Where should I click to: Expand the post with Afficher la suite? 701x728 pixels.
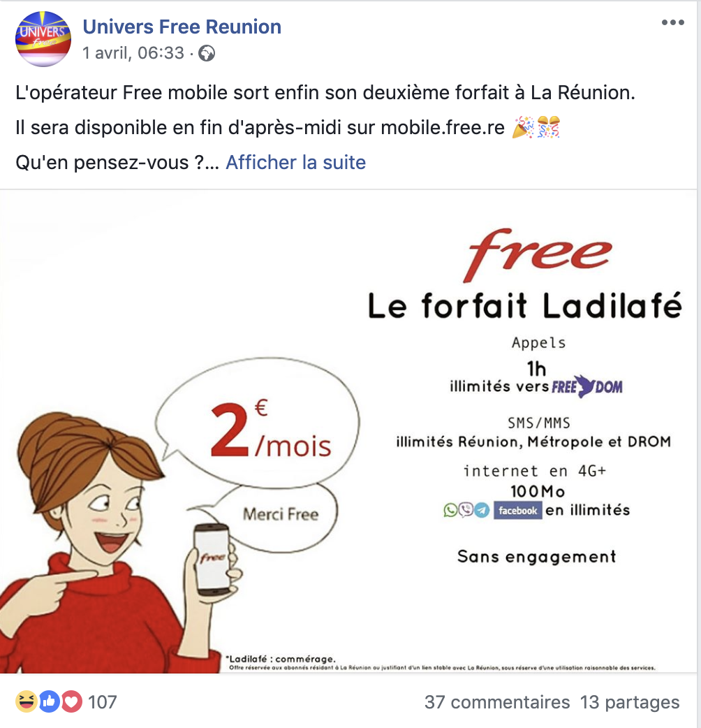[x=295, y=163]
